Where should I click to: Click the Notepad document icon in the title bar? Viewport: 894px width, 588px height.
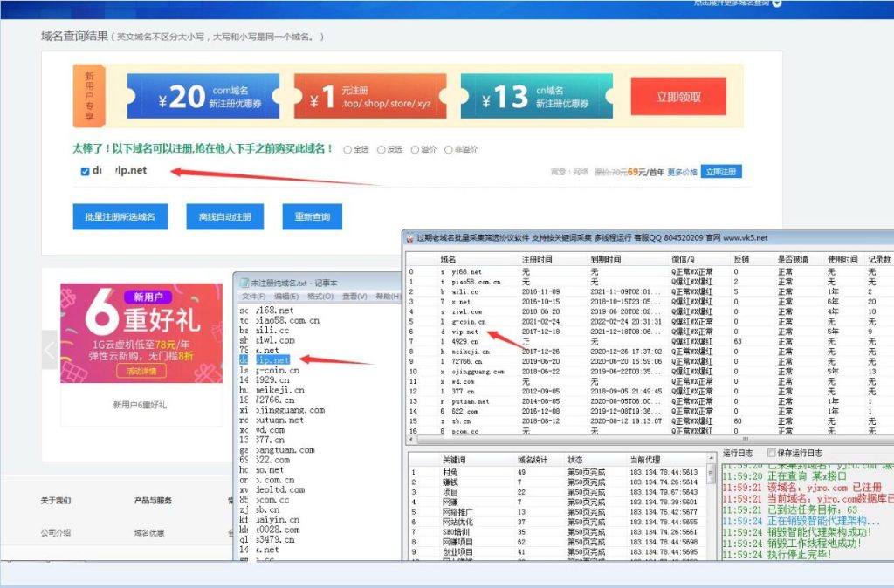click(x=246, y=284)
